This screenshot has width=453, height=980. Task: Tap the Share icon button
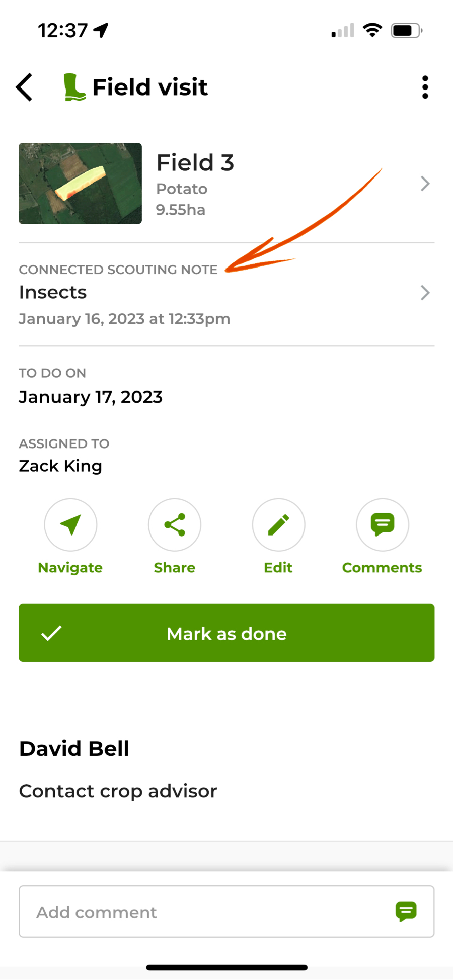click(175, 524)
